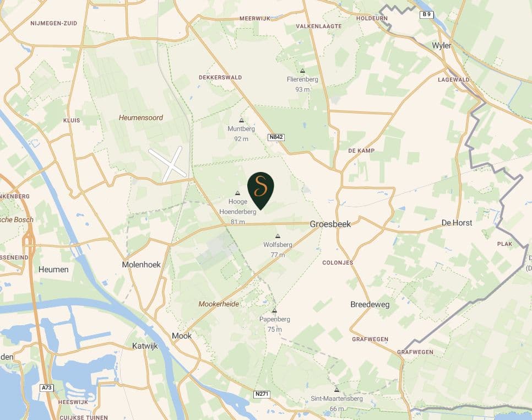Select the De Horst village label
The width and height of the screenshot is (532, 420).
pyautogui.click(x=457, y=223)
